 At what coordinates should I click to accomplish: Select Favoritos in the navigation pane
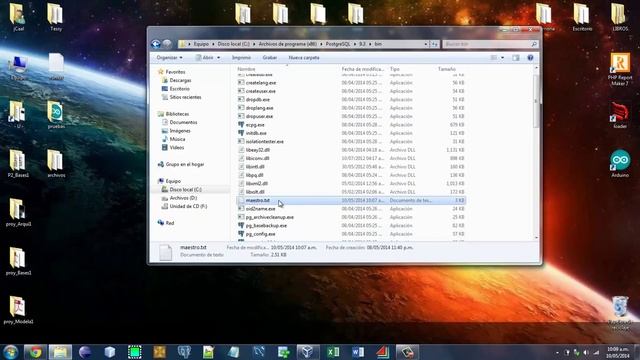pos(175,72)
